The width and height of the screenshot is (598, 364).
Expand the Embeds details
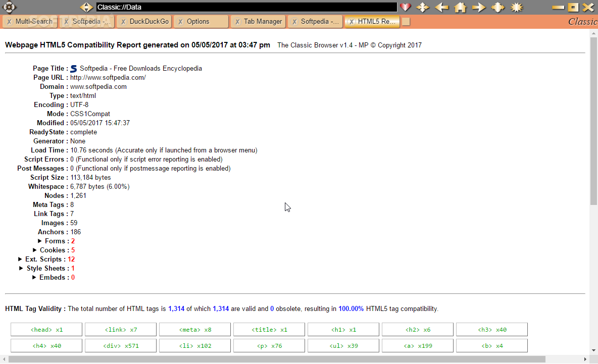pos(34,278)
